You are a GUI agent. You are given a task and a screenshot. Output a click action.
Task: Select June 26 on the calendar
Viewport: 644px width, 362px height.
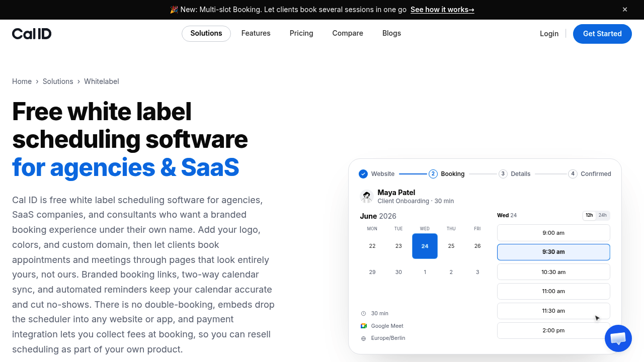(x=477, y=246)
